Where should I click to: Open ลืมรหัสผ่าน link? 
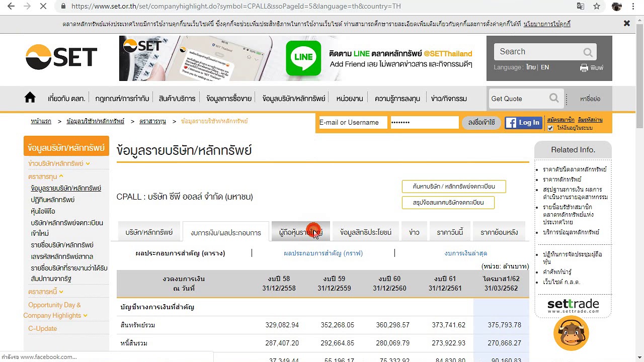point(590,120)
